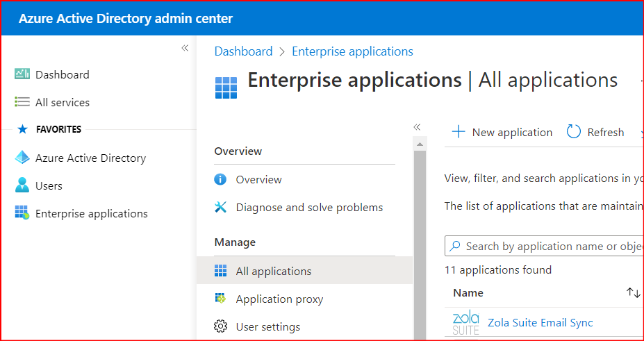
Task: Click the large Enterprise applications header grid icon
Action: pos(226,88)
